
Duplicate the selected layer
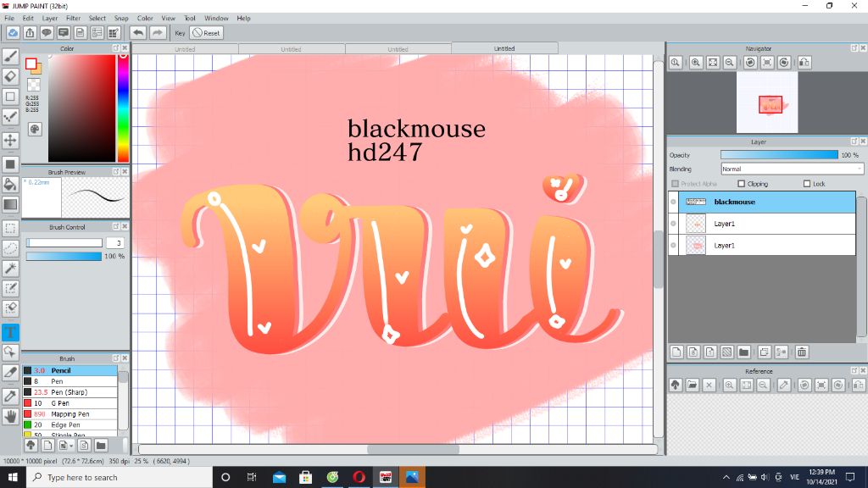click(x=765, y=352)
